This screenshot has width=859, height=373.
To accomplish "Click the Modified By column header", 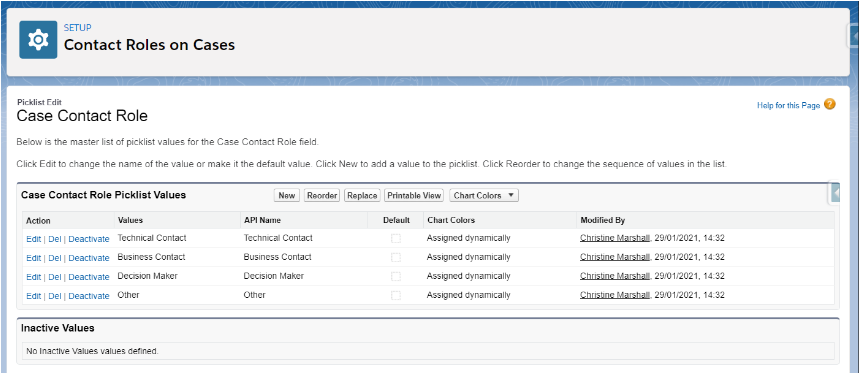I will [x=603, y=220].
